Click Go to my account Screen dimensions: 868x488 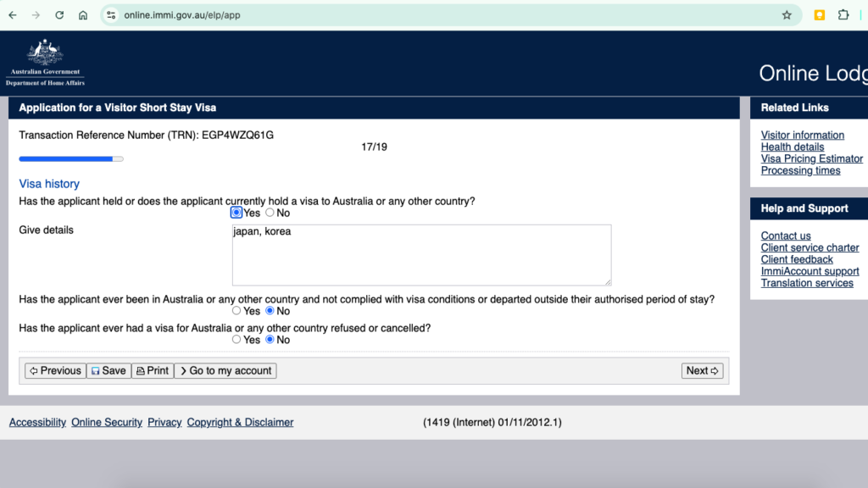click(x=225, y=371)
